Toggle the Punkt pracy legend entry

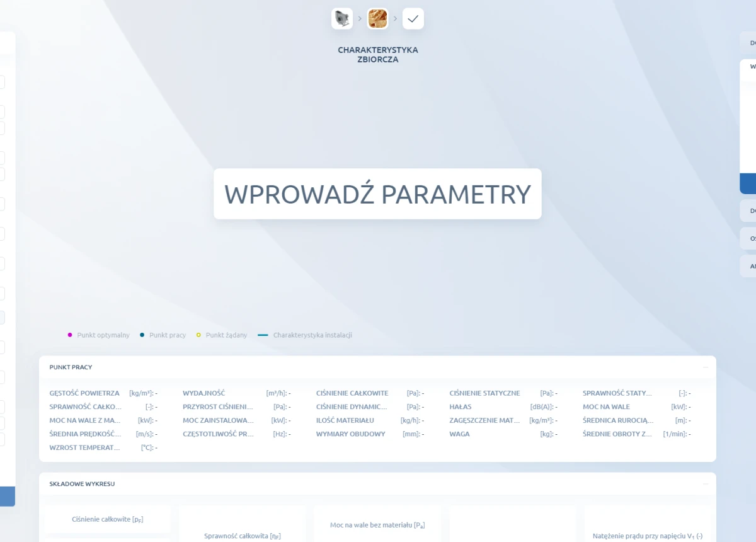coord(163,335)
